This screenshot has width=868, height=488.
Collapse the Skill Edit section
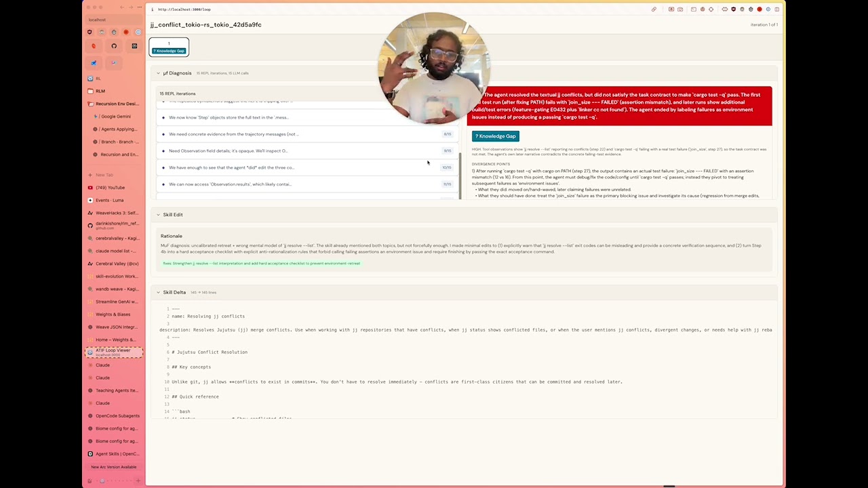point(158,215)
